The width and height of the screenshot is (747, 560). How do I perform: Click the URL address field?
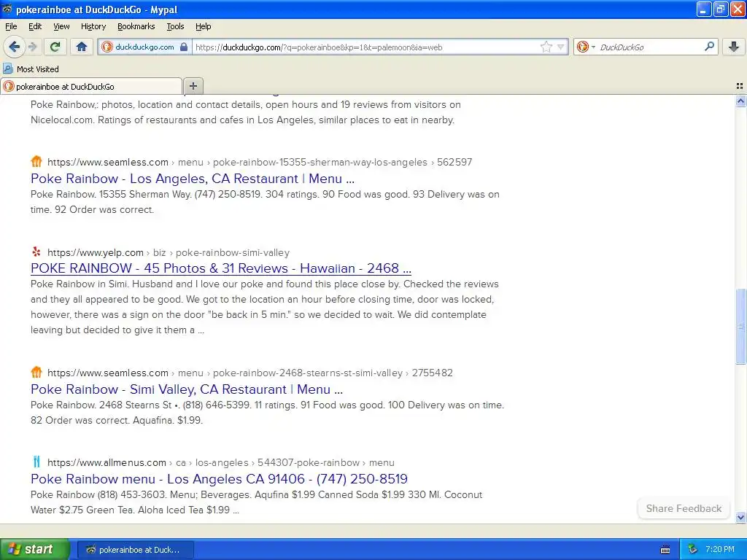pyautogui.click(x=365, y=47)
